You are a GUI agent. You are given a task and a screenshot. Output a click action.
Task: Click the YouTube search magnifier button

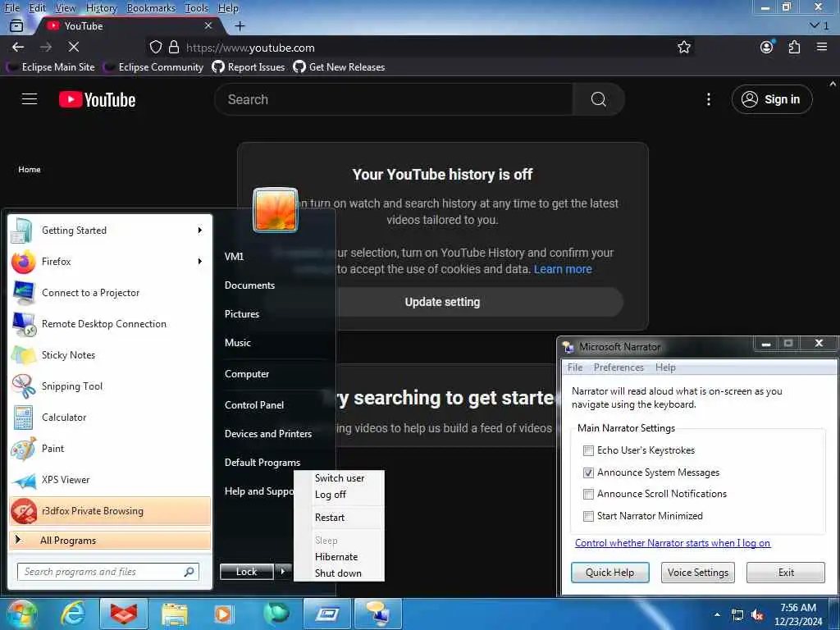(598, 99)
